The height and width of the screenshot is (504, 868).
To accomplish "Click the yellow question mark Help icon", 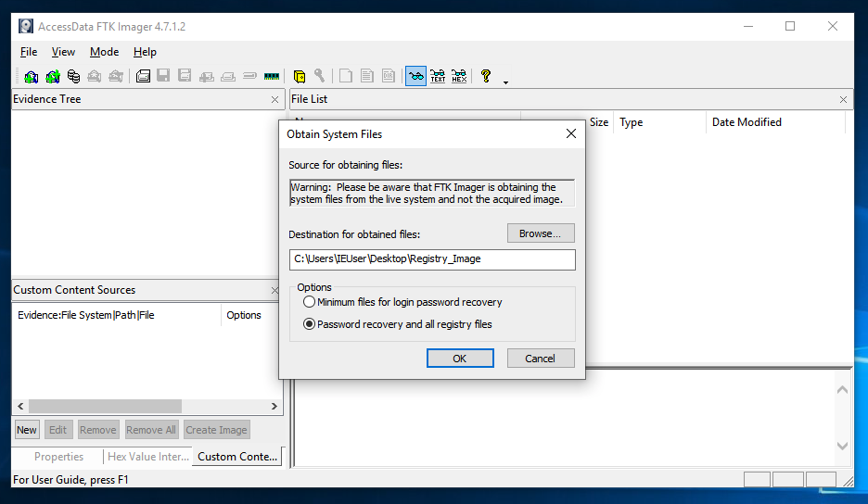I will tap(486, 76).
